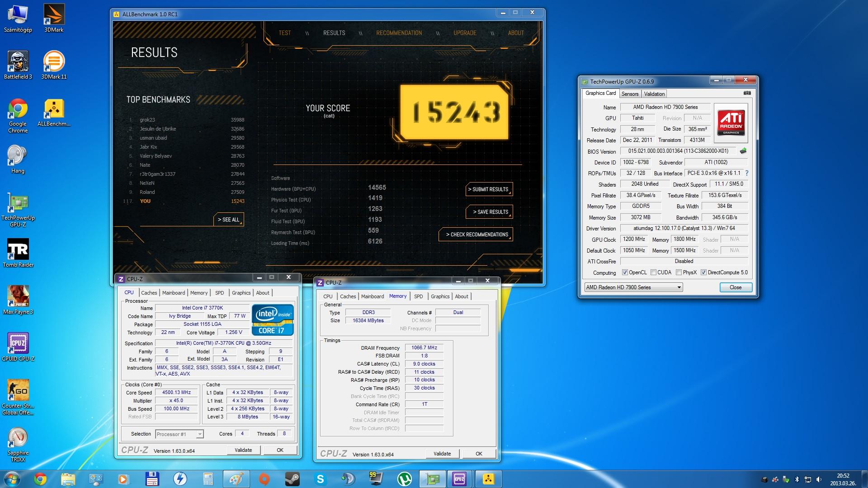Open Chrome from the taskbar
This screenshot has width=868, height=488.
point(40,479)
